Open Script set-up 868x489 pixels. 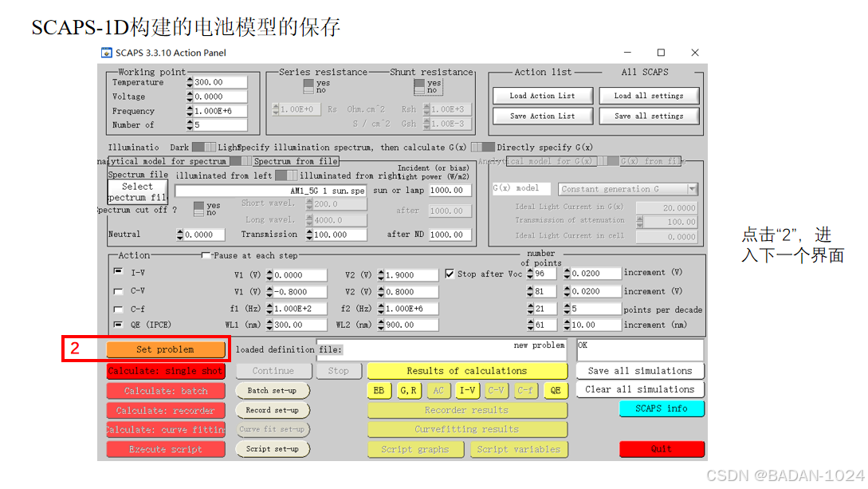coord(272,448)
